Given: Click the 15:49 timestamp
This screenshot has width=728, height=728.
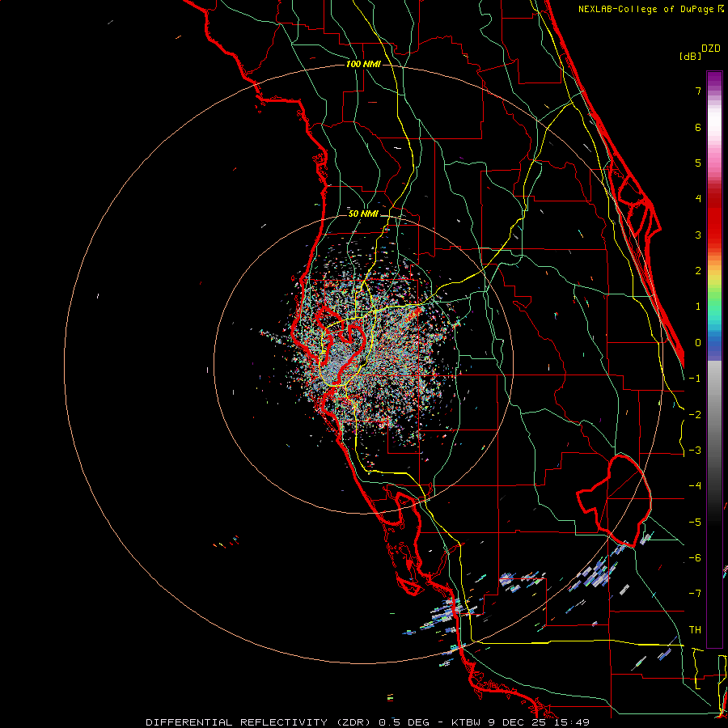Looking at the screenshot, I should [x=572, y=722].
